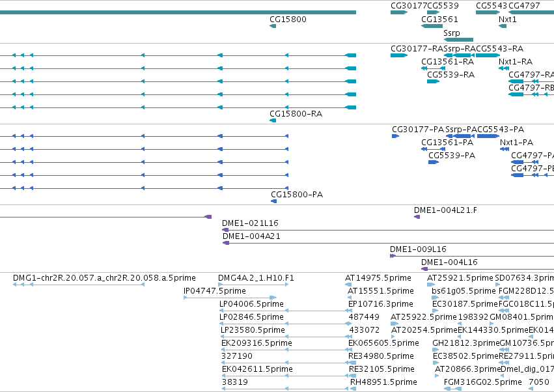Select the EC38502.5prime EST label
Viewport: 554px width, 392px height.
465,356
